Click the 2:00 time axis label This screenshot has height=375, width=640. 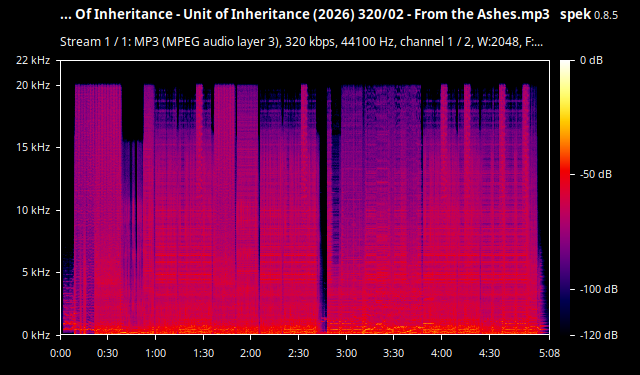(x=251, y=353)
